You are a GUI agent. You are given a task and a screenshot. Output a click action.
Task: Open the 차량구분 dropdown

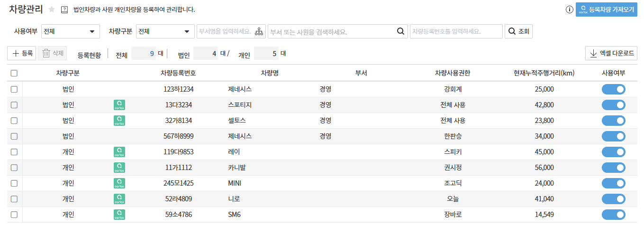point(165,32)
